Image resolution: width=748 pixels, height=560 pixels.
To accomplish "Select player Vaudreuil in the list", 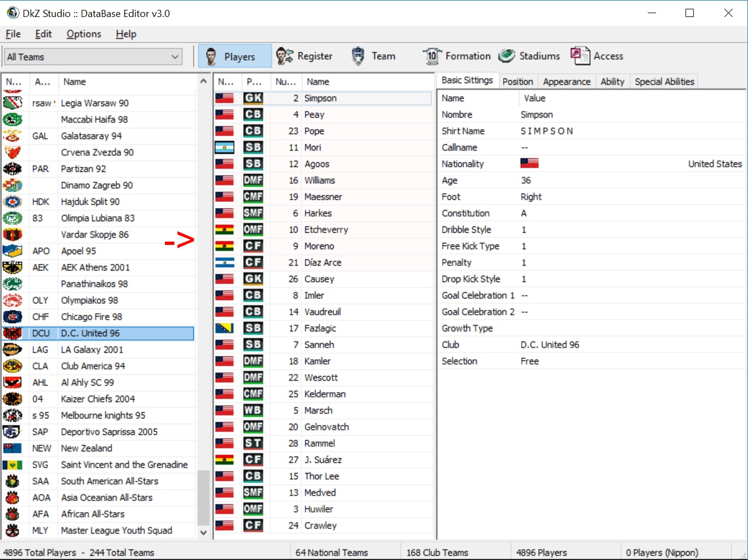I will (323, 312).
